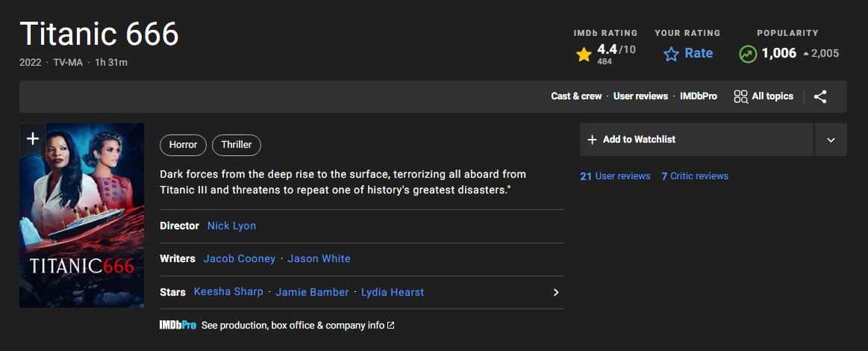Open User reviews in top bar

coord(640,96)
